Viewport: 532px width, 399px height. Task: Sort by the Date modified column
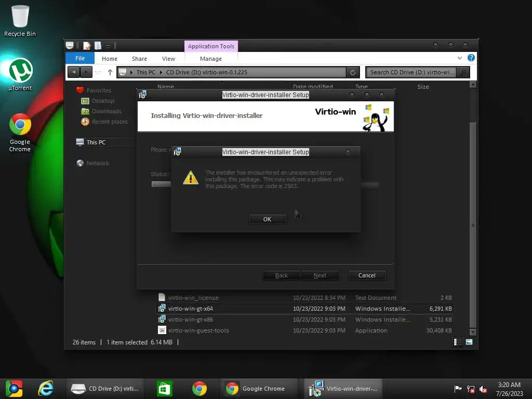pyautogui.click(x=313, y=87)
